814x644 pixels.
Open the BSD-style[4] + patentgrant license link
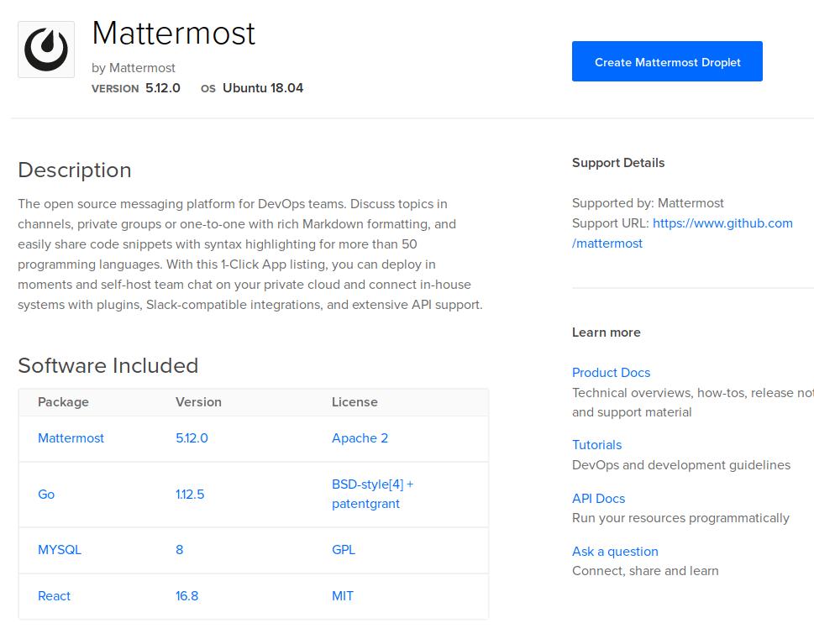click(x=372, y=494)
